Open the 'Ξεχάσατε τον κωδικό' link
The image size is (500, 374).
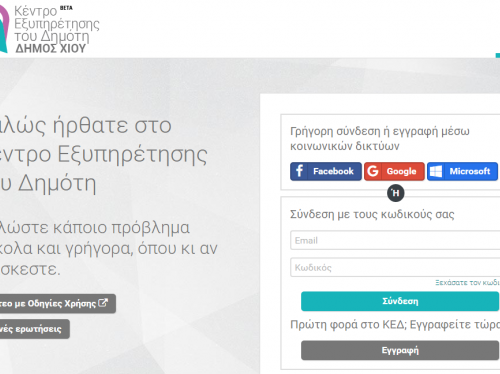[x=467, y=283]
